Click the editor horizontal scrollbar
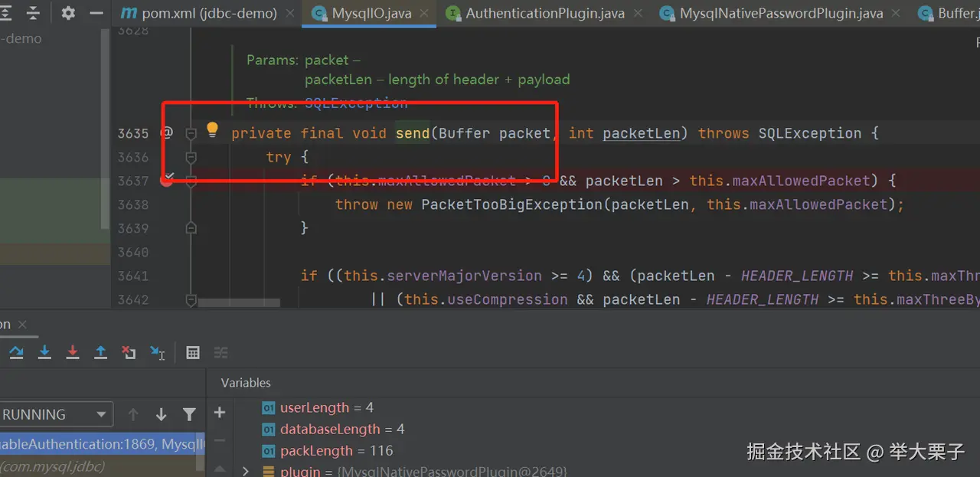The image size is (980, 477). tap(239, 303)
